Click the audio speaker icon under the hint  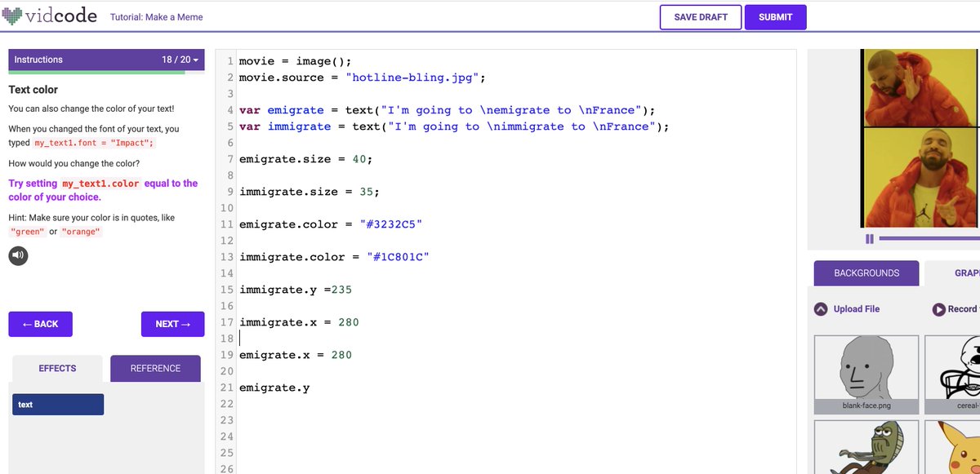(18, 255)
